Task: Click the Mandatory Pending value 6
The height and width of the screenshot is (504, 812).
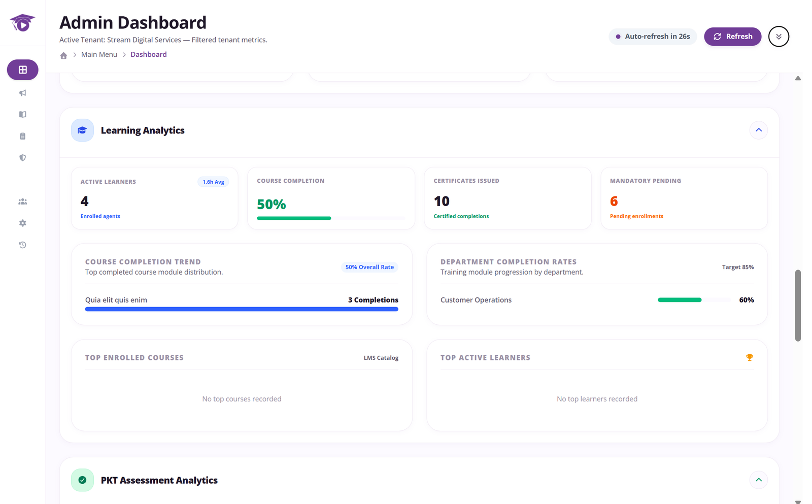Action: tap(614, 201)
